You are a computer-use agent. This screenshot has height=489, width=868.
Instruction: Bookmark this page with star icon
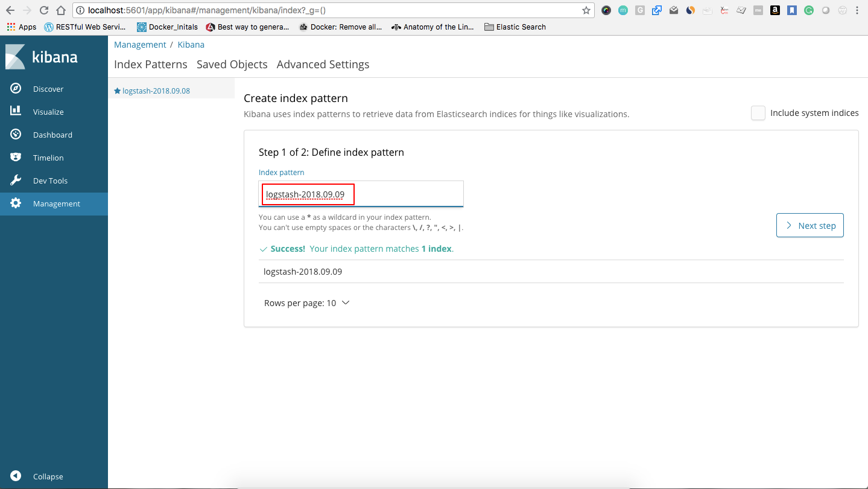pyautogui.click(x=586, y=10)
